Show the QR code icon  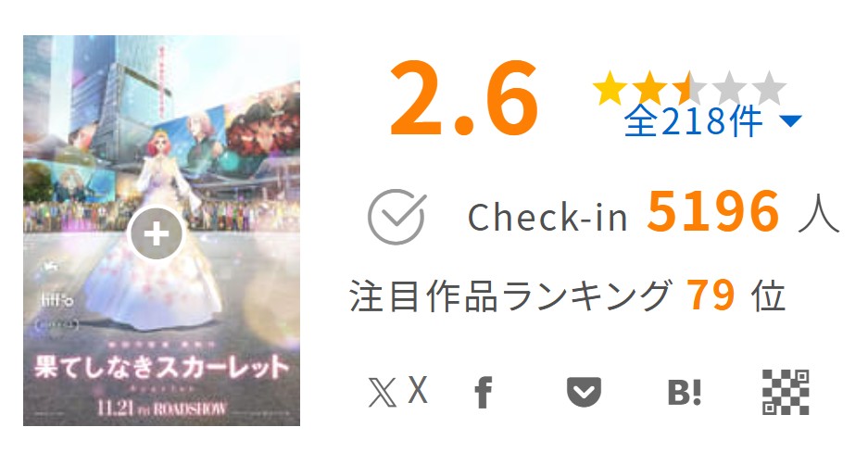pos(786,392)
